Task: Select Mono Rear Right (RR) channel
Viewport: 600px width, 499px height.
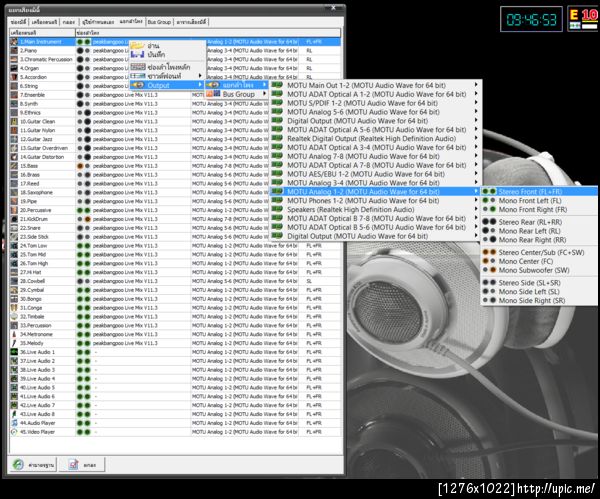Action: click(x=539, y=240)
